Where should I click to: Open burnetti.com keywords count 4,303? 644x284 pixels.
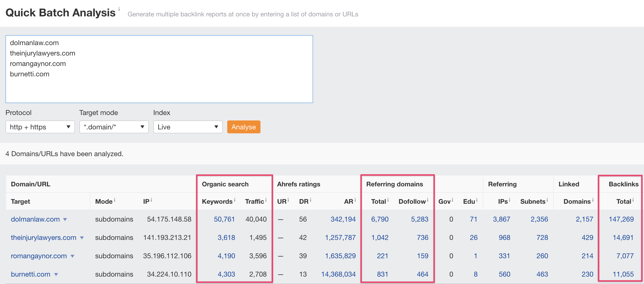click(x=226, y=274)
